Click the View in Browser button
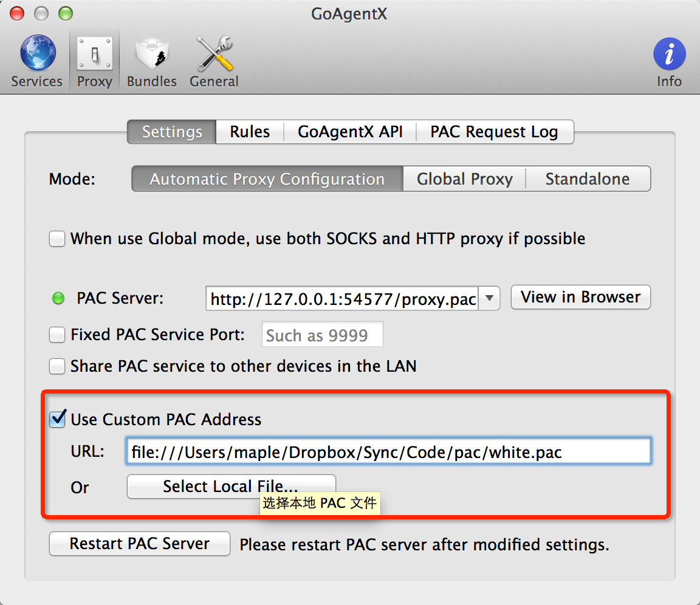 (580, 297)
